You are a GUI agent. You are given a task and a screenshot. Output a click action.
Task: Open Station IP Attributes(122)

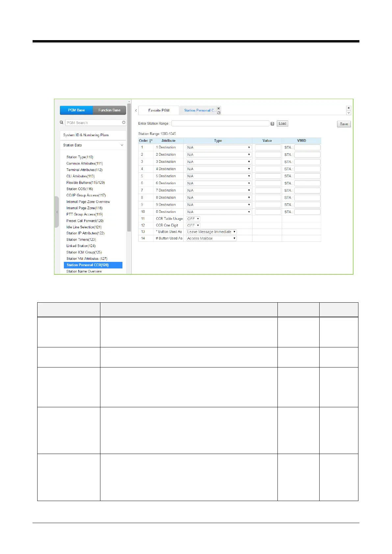pyautogui.click(x=85, y=233)
